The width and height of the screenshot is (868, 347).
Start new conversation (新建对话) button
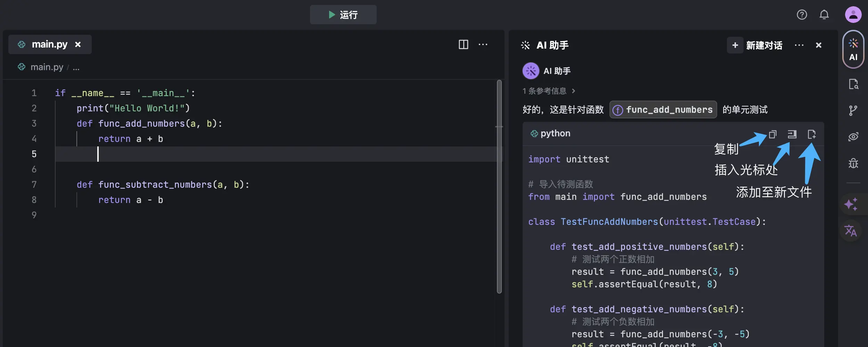[755, 45]
